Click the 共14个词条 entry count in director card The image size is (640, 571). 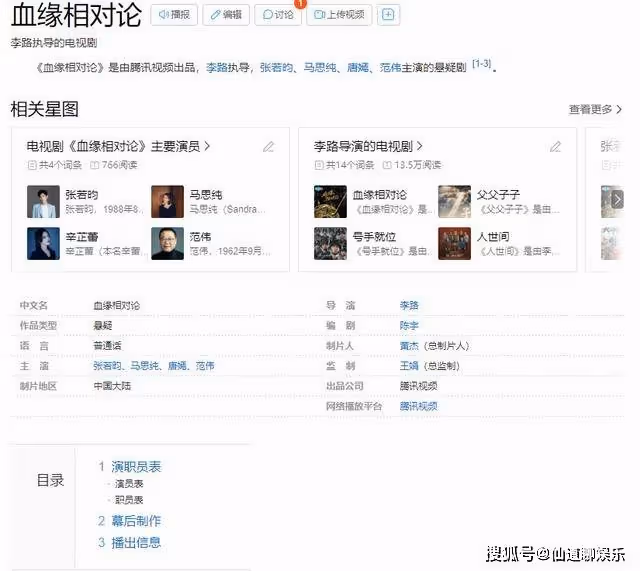pos(344,165)
